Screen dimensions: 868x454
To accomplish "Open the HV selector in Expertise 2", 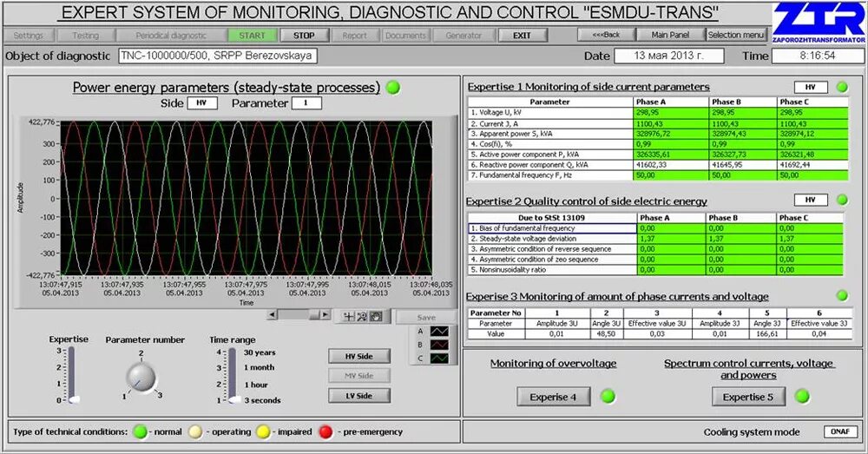I will click(x=811, y=200).
